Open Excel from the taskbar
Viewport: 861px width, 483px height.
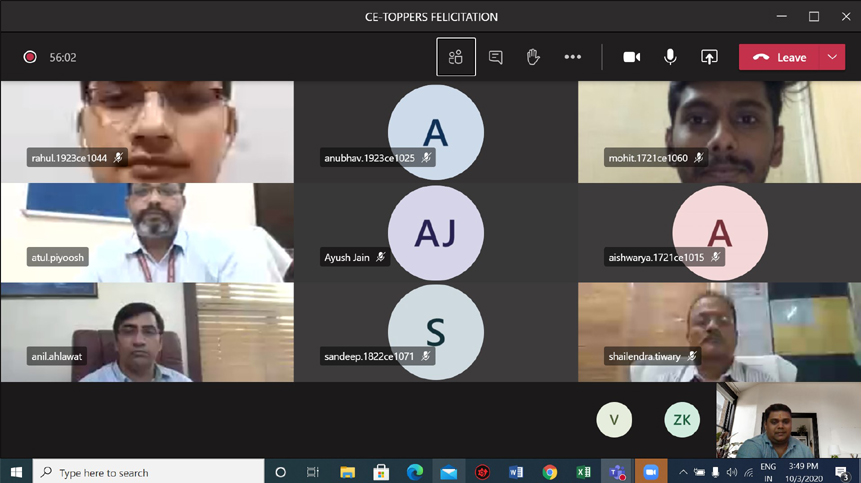(583, 472)
